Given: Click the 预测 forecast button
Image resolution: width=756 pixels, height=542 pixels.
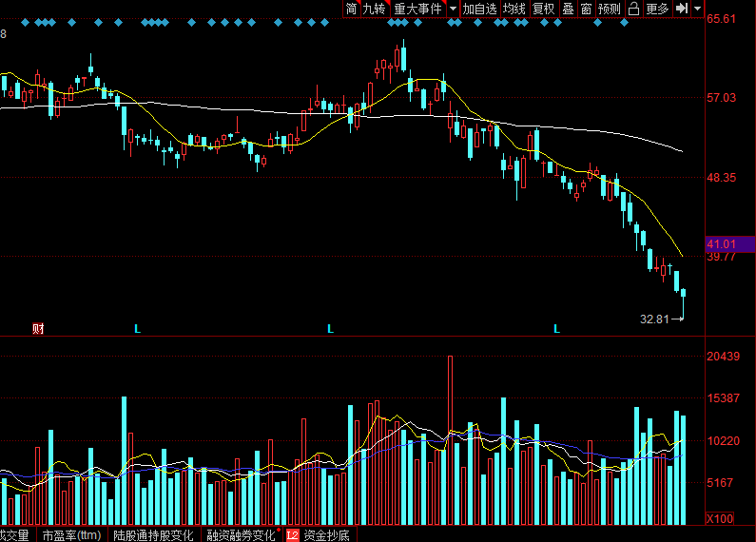Looking at the screenshot, I should pyautogui.click(x=609, y=9).
